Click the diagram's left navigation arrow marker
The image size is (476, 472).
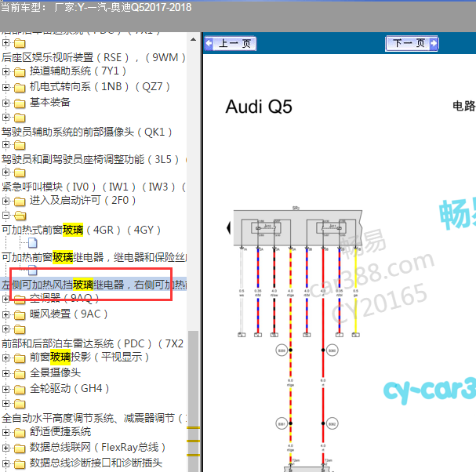(x=229, y=227)
